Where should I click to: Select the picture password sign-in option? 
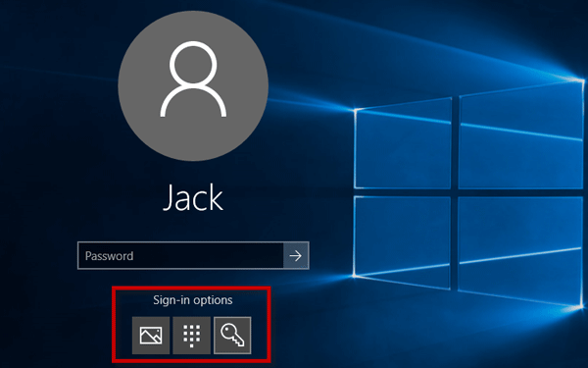[x=151, y=335]
